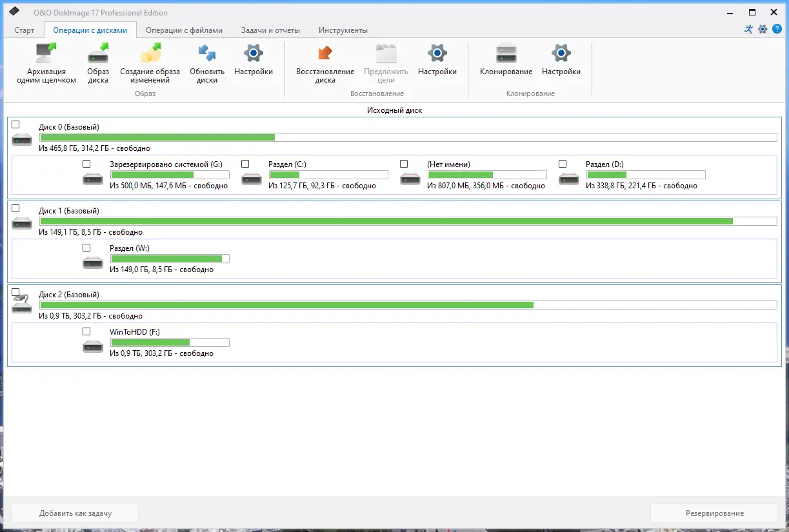Image resolution: width=789 pixels, height=532 pixels.
Task: Click the Предложить цели icon
Action: (x=386, y=54)
